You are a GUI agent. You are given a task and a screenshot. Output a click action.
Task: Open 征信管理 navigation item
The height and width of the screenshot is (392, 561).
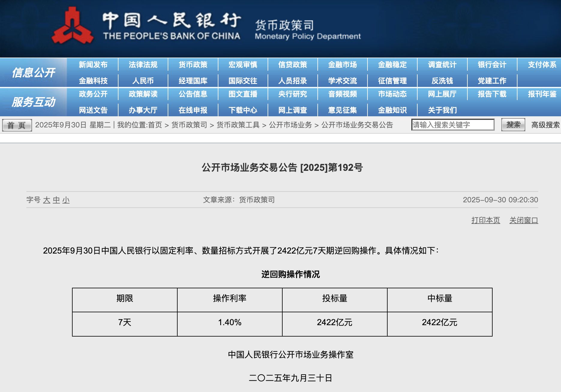pos(392,81)
